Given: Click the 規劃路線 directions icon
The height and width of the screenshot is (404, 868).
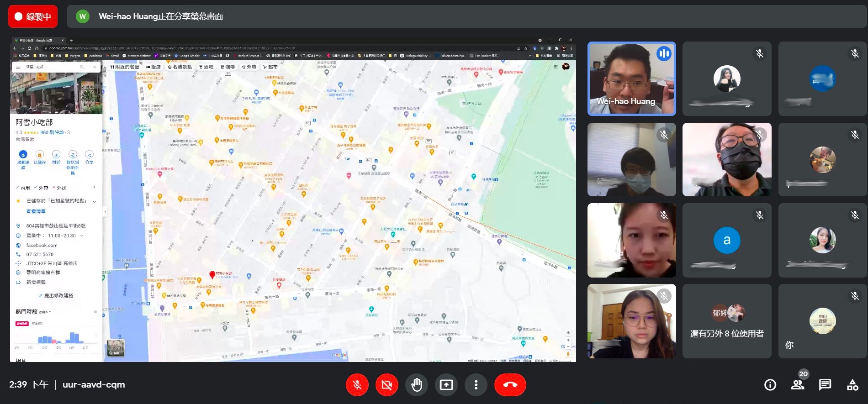Looking at the screenshot, I should coord(23,155).
